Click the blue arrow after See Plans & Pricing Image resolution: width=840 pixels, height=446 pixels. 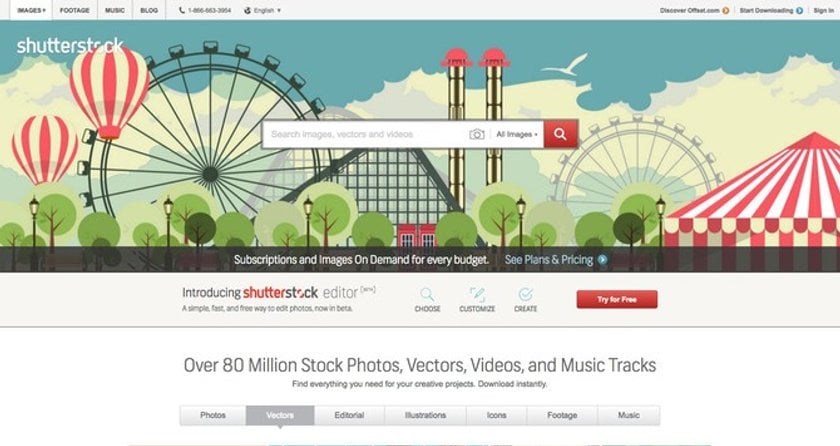(x=602, y=260)
